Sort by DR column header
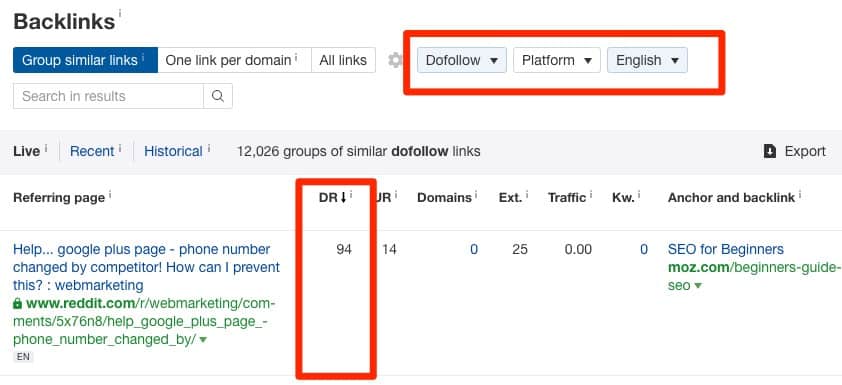The image size is (842, 385). pos(333,198)
